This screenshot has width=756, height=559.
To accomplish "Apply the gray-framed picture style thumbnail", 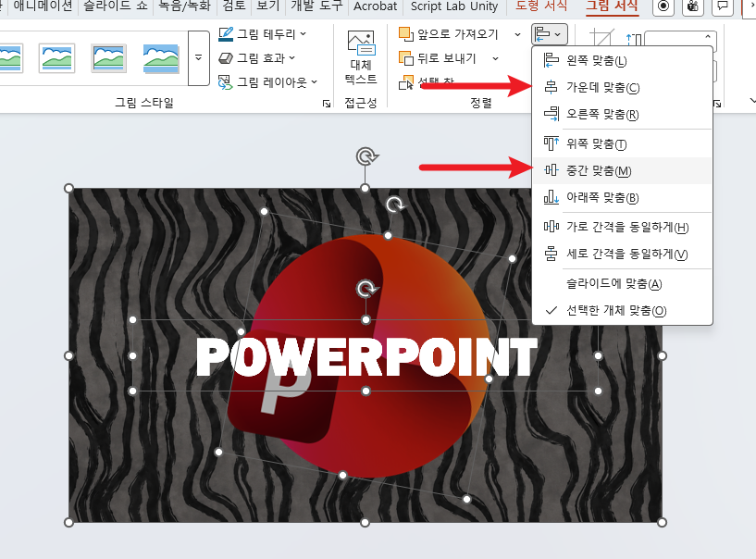I will (108, 58).
